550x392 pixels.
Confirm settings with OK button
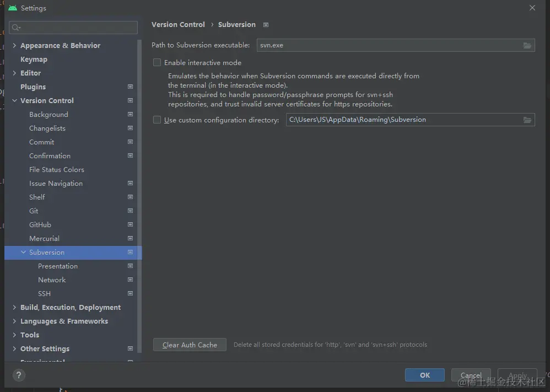[x=425, y=375]
